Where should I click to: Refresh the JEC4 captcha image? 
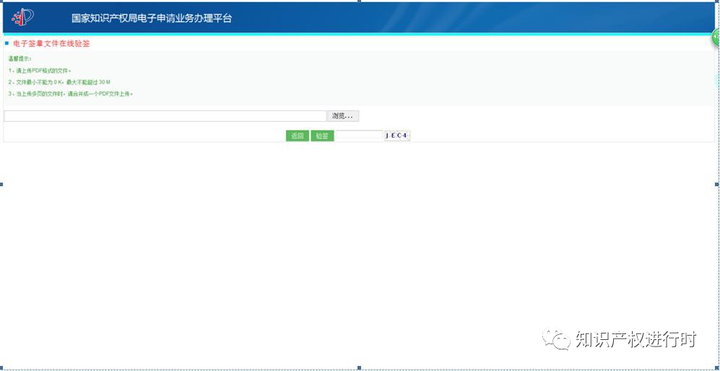tap(397, 135)
